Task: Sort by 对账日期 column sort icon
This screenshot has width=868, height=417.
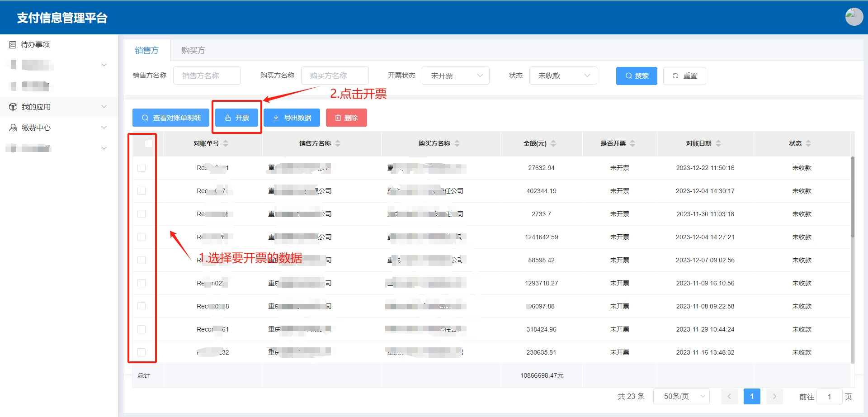Action: click(x=718, y=143)
